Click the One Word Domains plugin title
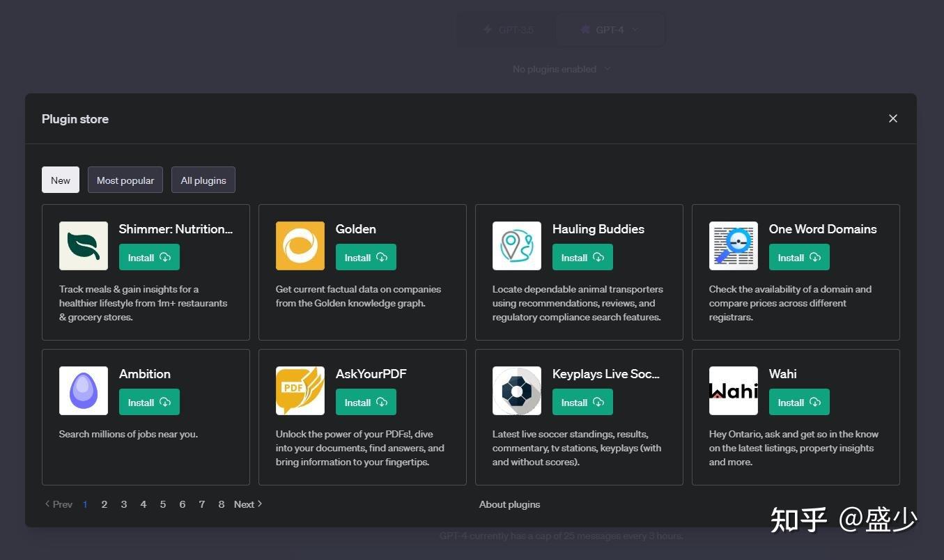Screen dimensions: 944x560 click(823, 229)
